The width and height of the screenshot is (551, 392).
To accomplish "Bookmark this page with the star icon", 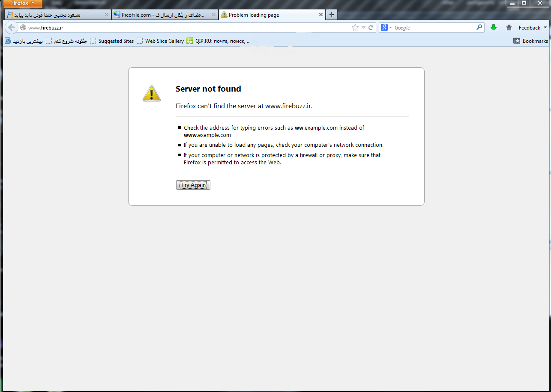I will point(355,27).
